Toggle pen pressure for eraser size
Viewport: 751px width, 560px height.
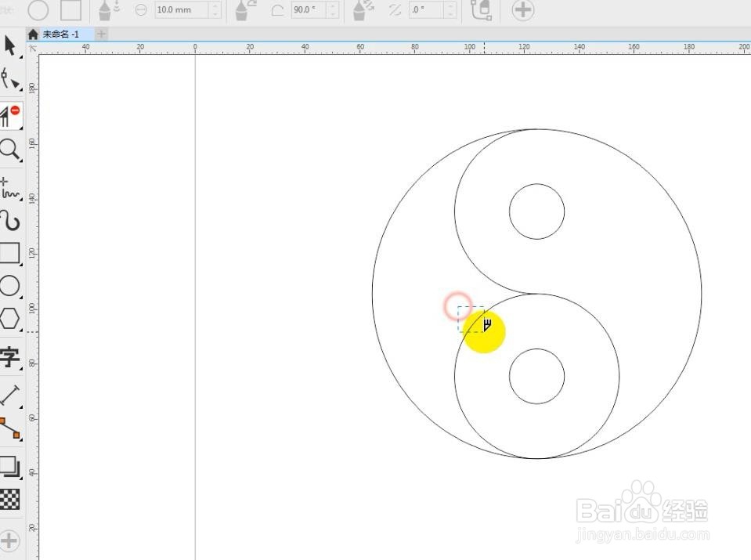pyautogui.click(x=109, y=9)
